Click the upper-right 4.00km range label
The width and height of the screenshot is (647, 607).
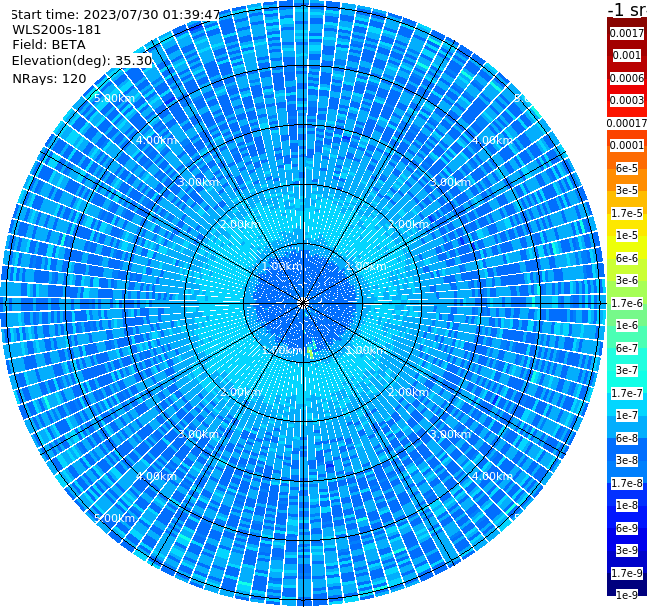pyautogui.click(x=492, y=140)
